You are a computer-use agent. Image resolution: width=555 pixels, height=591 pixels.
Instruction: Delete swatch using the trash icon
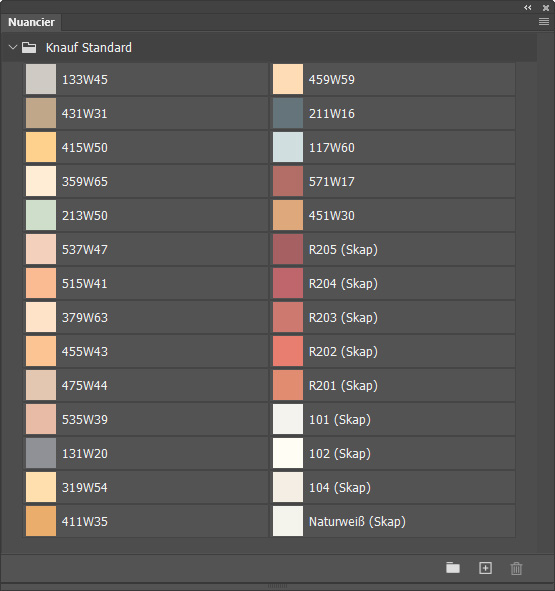coord(516,568)
